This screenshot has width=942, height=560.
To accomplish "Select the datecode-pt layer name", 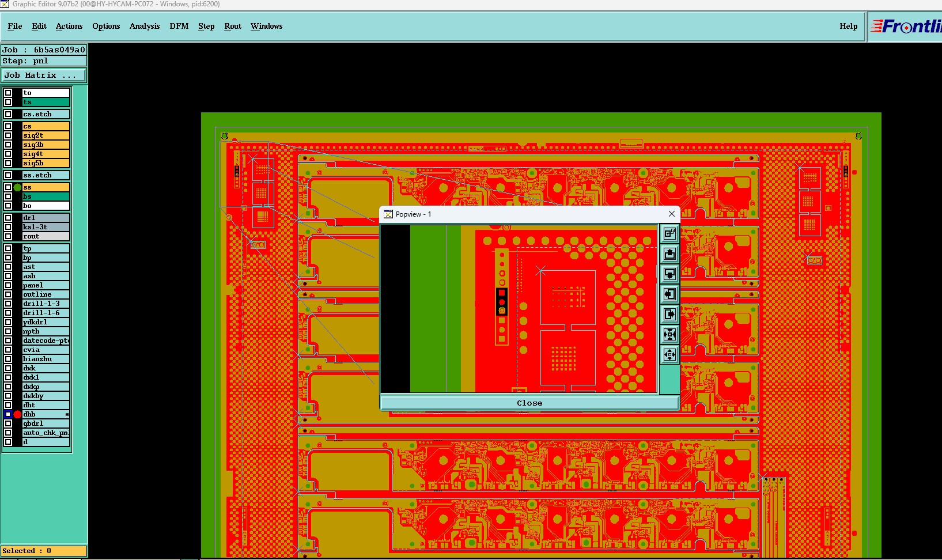I will click(46, 340).
